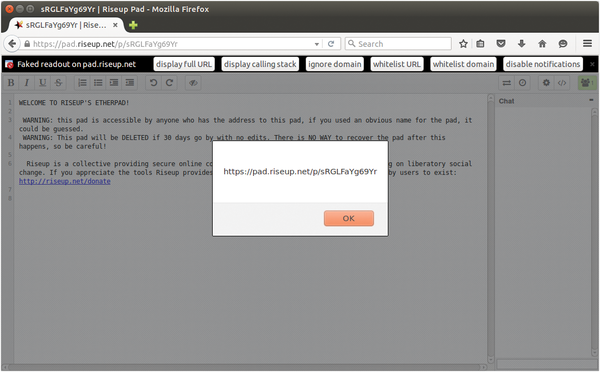
Task: Click the 'whitelist domain' button
Action: (x=463, y=64)
